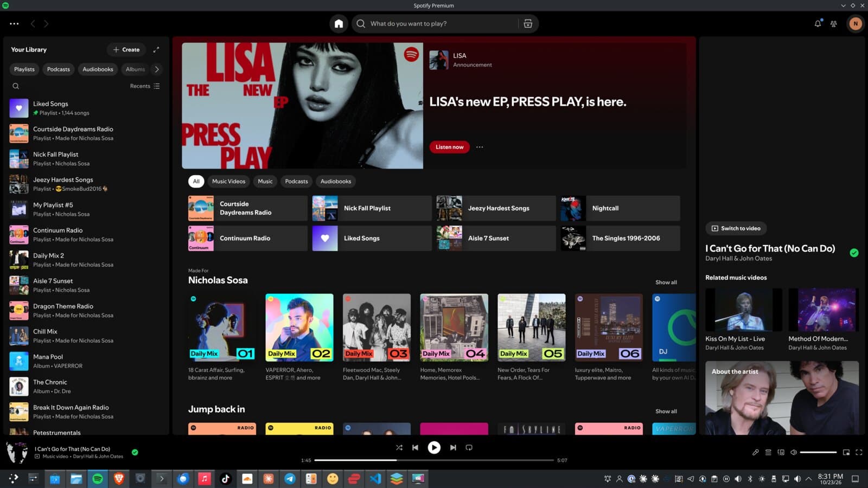Search in Your Library magnifier
The height and width of the screenshot is (488, 868).
[x=16, y=86]
